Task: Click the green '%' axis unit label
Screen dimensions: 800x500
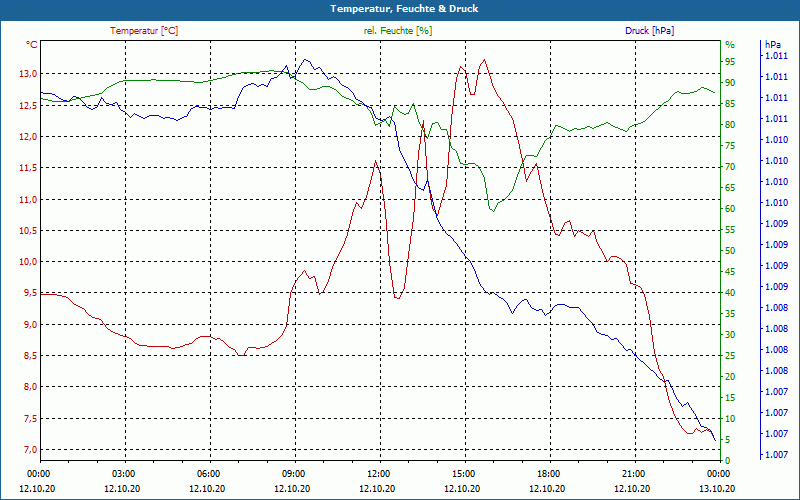Action: (x=730, y=45)
